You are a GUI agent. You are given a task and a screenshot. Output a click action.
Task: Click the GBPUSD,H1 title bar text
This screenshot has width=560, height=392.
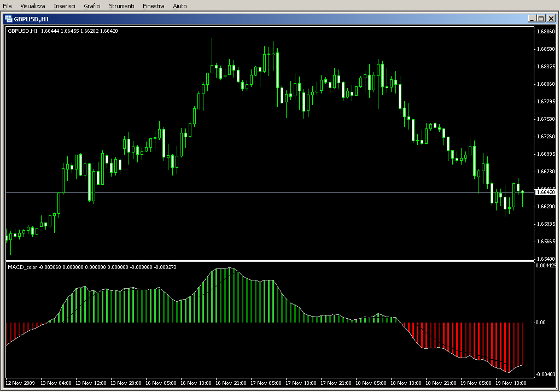[32, 19]
